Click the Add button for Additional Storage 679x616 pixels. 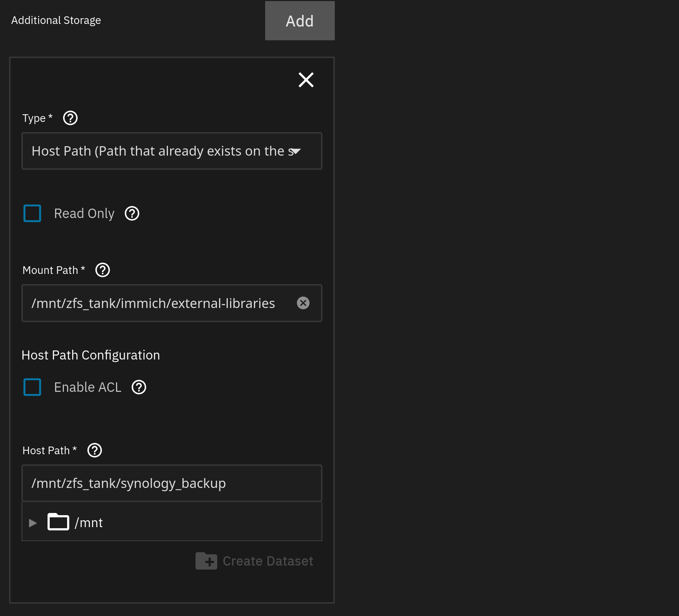click(x=300, y=21)
